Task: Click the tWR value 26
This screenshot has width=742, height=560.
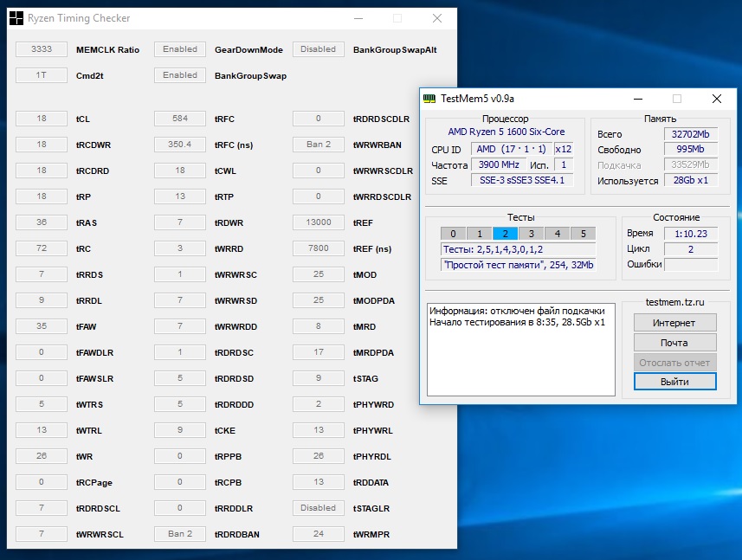Action: click(42, 456)
